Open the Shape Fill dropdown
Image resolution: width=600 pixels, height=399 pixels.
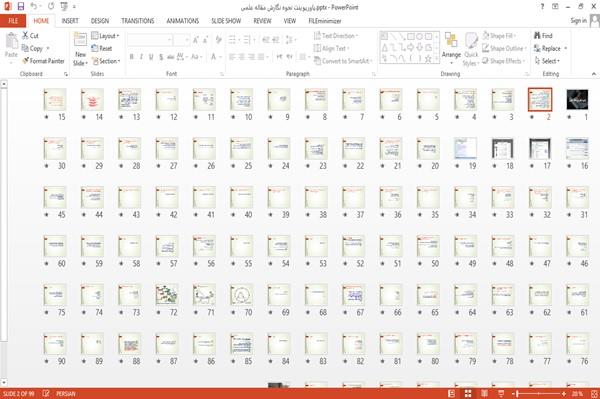point(499,36)
